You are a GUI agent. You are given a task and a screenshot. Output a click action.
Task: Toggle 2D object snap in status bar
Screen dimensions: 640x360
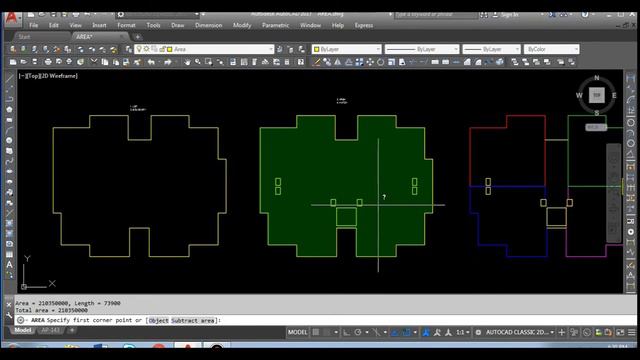click(x=407, y=332)
